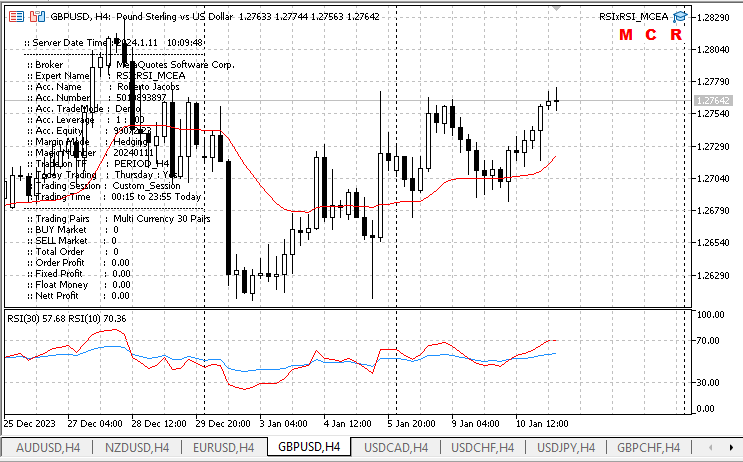Viewport: 743px width, 462px height.
Task: Switch to the USDCAD,H4 chart tab
Action: 396,447
